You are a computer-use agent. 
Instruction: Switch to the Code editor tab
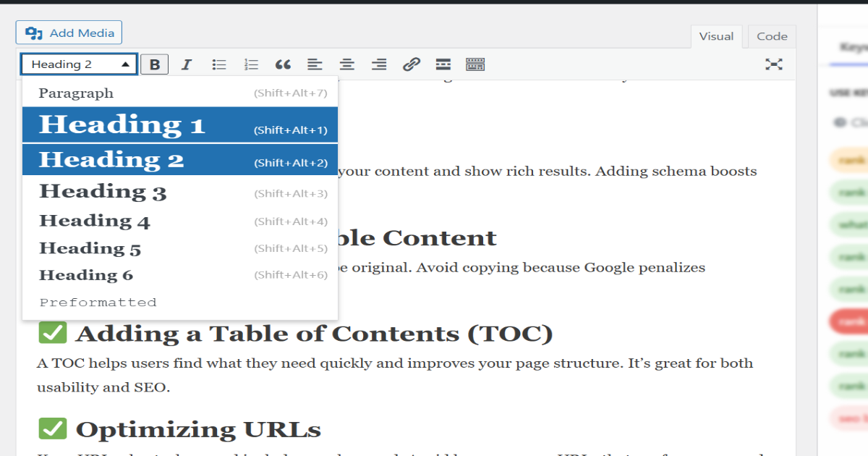coord(771,36)
